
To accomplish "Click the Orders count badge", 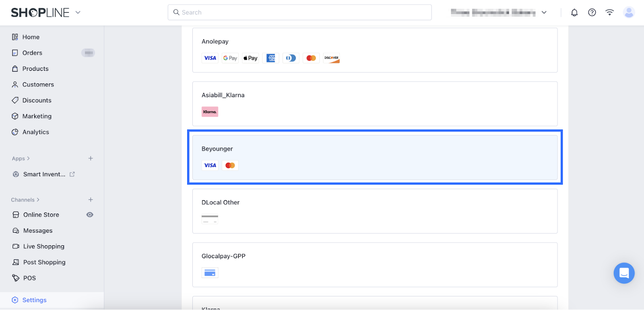I will pos(88,53).
